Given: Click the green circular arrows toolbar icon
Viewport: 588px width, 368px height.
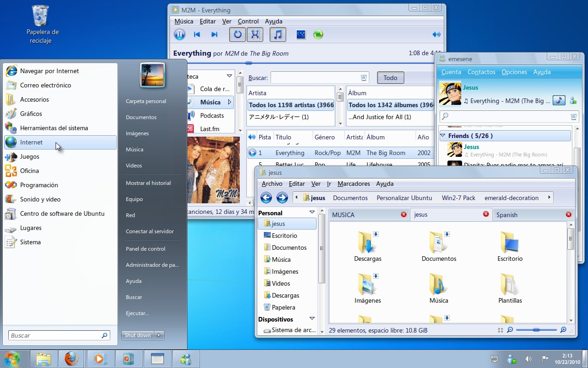Looking at the screenshot, I should click(x=318, y=34).
